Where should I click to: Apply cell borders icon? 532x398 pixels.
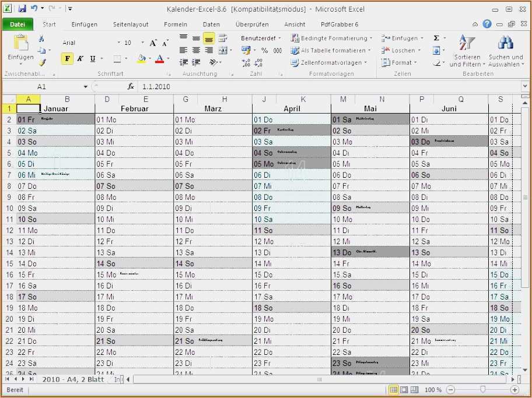pyautogui.click(x=117, y=59)
